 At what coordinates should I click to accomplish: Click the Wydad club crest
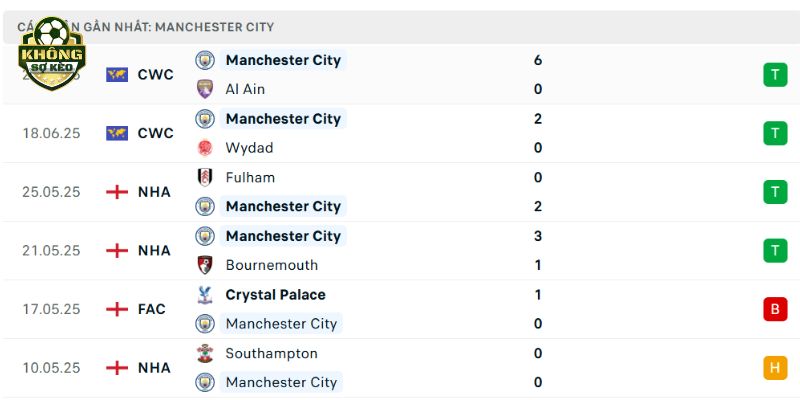205,148
